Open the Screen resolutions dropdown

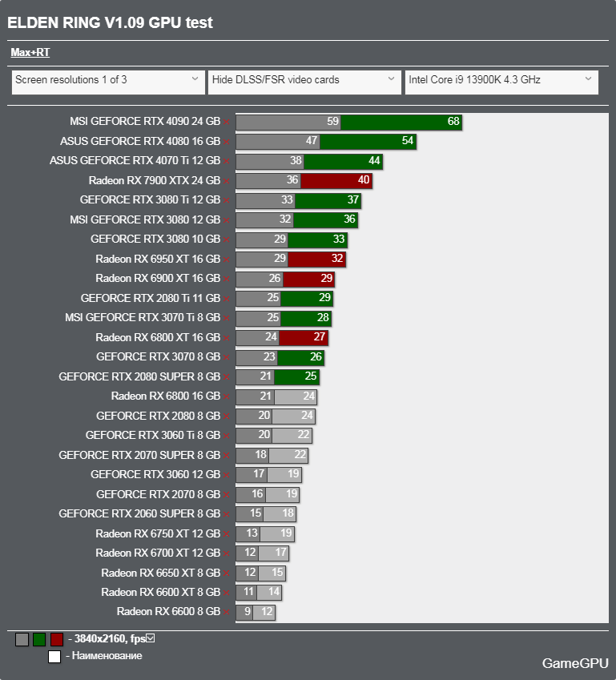pos(108,82)
